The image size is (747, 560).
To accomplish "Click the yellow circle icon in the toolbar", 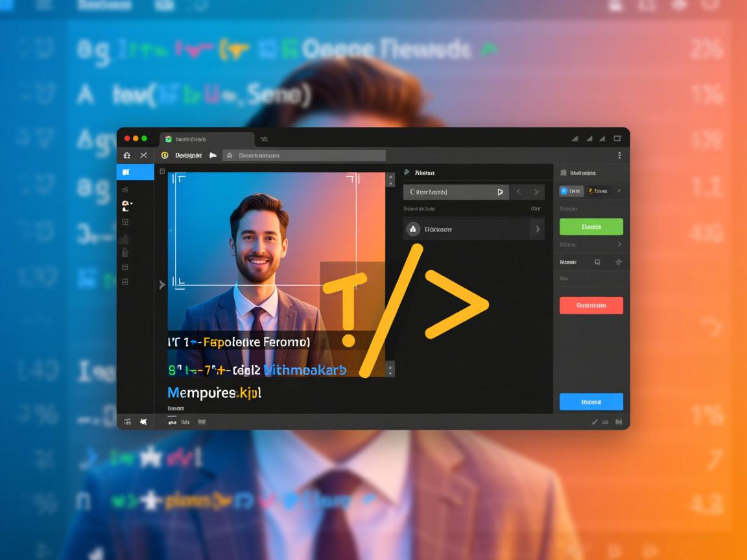I will (x=165, y=156).
